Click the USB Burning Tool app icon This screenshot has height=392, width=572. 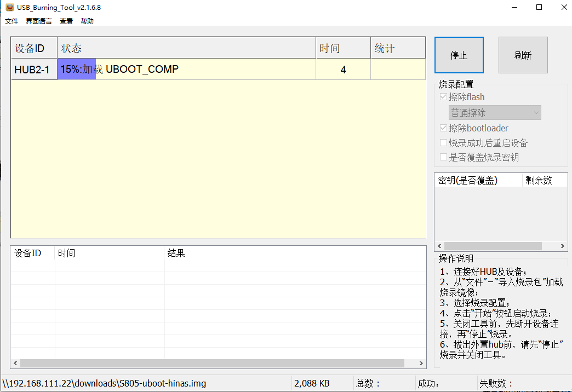click(9, 7)
